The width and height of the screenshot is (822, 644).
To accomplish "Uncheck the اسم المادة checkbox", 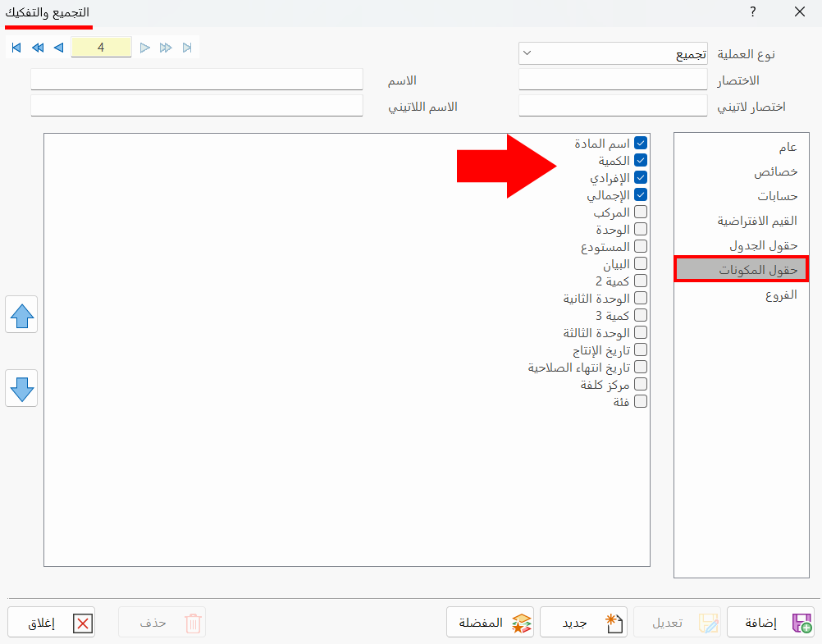I will [641, 143].
